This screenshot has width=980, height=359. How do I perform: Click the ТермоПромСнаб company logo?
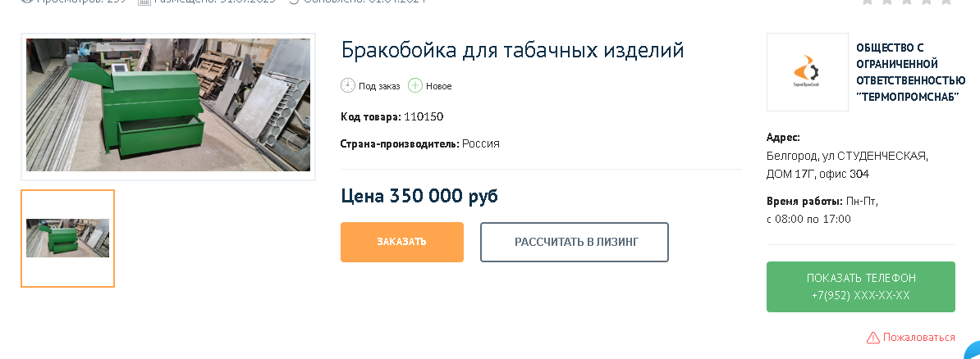pos(807,72)
